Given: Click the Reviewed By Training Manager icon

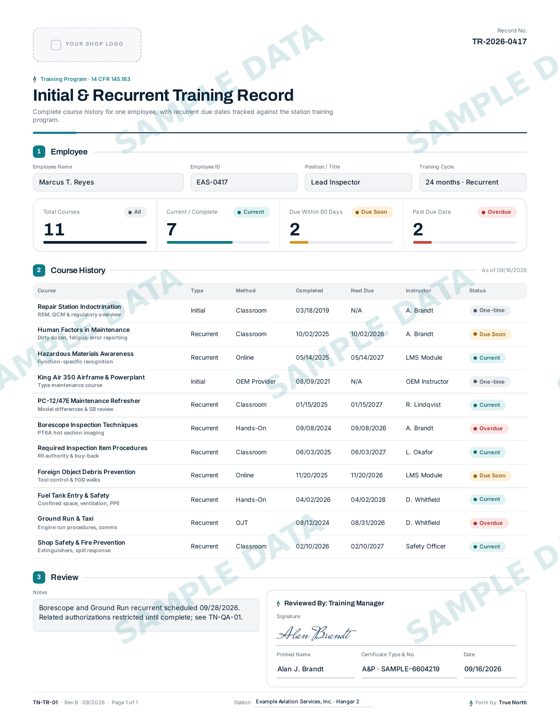Looking at the screenshot, I should click(x=278, y=603).
